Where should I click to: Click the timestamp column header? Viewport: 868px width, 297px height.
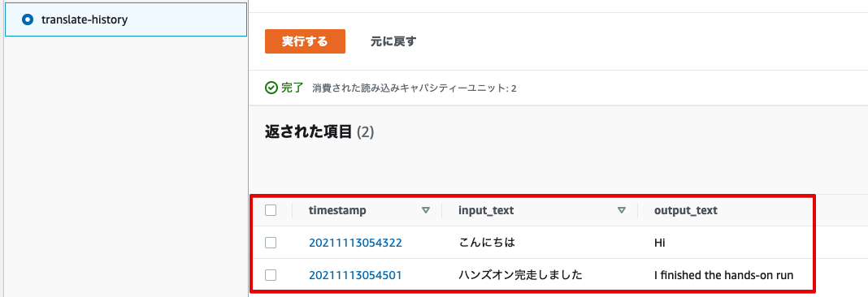[x=337, y=210]
